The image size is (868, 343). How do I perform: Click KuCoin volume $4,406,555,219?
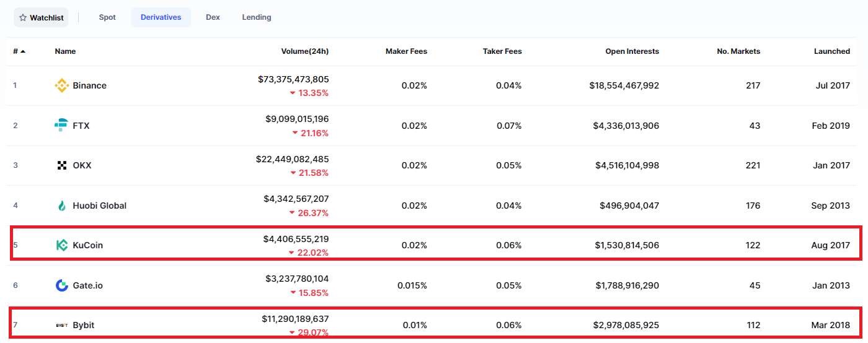coord(296,239)
